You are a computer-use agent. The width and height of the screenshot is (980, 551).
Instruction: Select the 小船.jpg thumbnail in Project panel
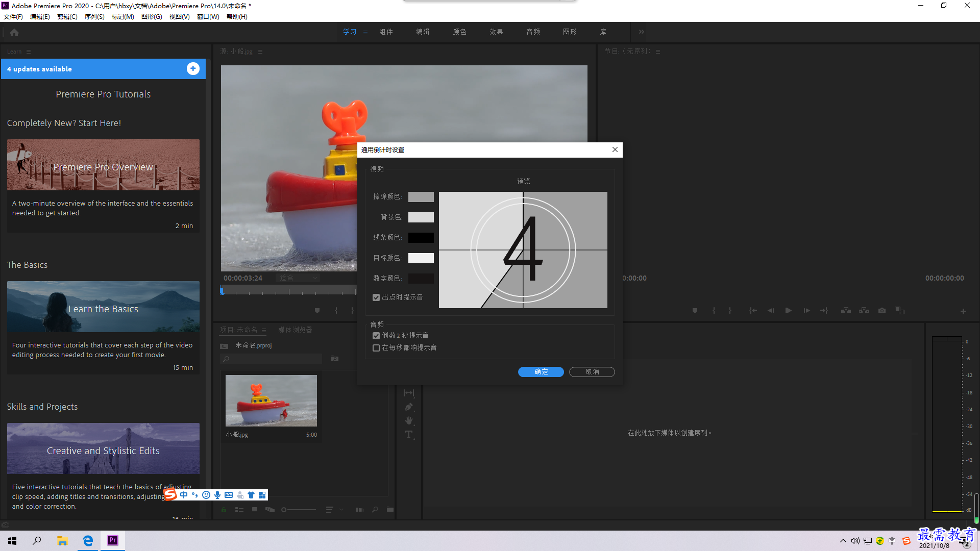coord(271,400)
